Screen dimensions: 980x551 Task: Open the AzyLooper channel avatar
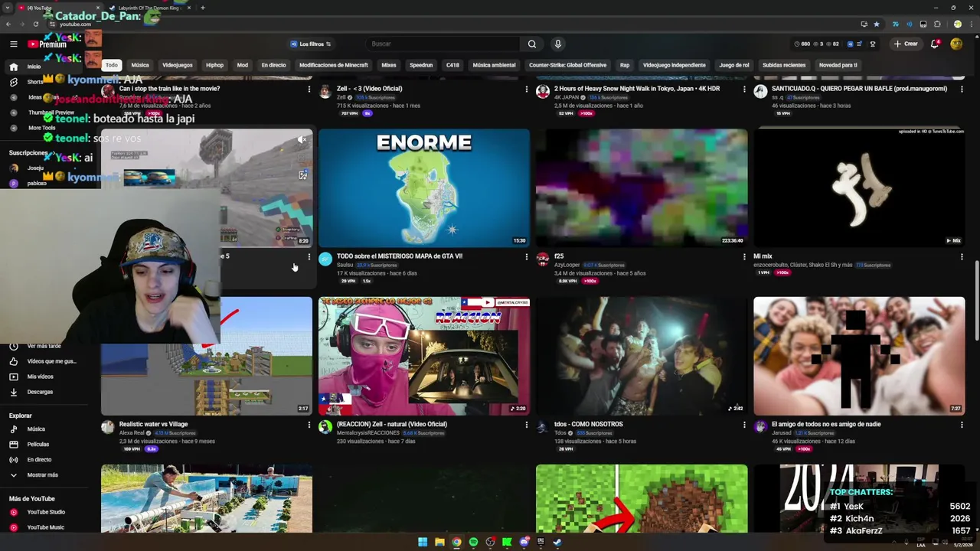pos(543,259)
